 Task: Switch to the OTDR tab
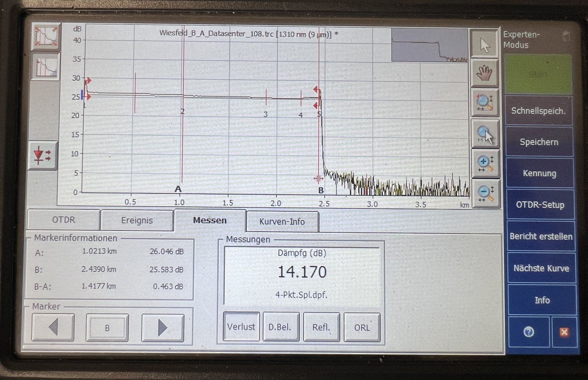pyautogui.click(x=63, y=220)
